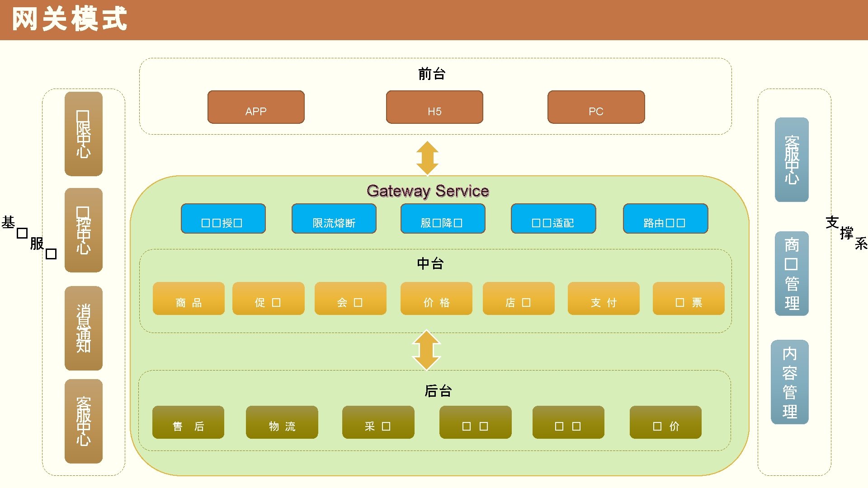This screenshot has width=868, height=488.
Task: Click the 价格 box in 中台
Action: tap(436, 299)
